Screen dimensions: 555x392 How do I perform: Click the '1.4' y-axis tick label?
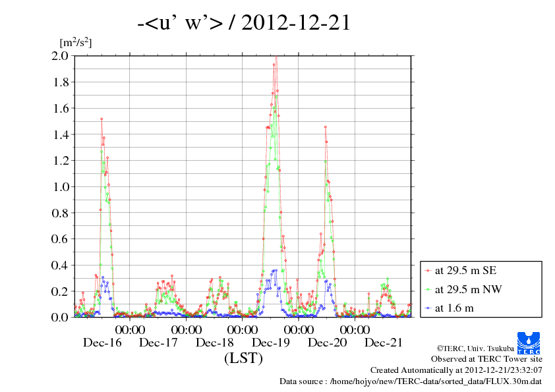coord(60,134)
